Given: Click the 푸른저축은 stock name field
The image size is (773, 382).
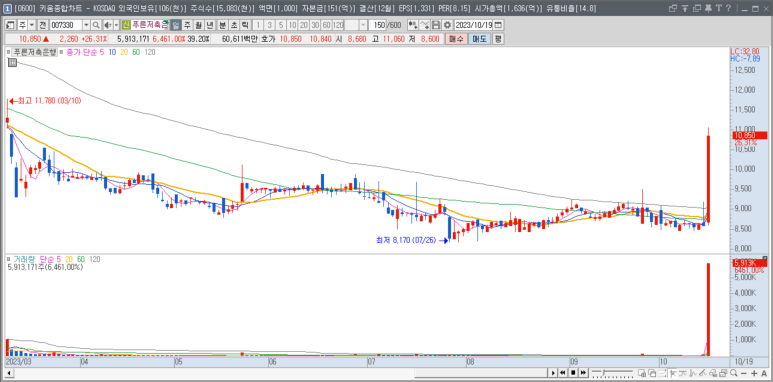Looking at the screenshot, I should click(x=150, y=25).
